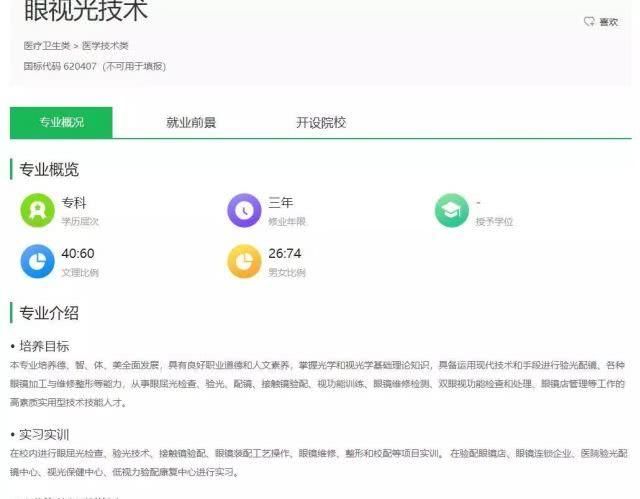Click the yellow pie chart 男女比例 icon

tap(244, 261)
